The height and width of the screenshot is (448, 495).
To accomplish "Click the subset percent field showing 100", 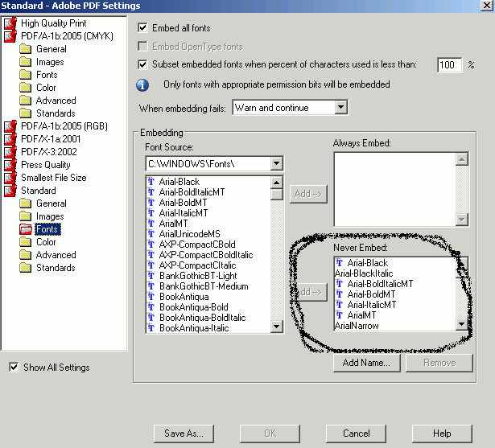I will point(450,65).
